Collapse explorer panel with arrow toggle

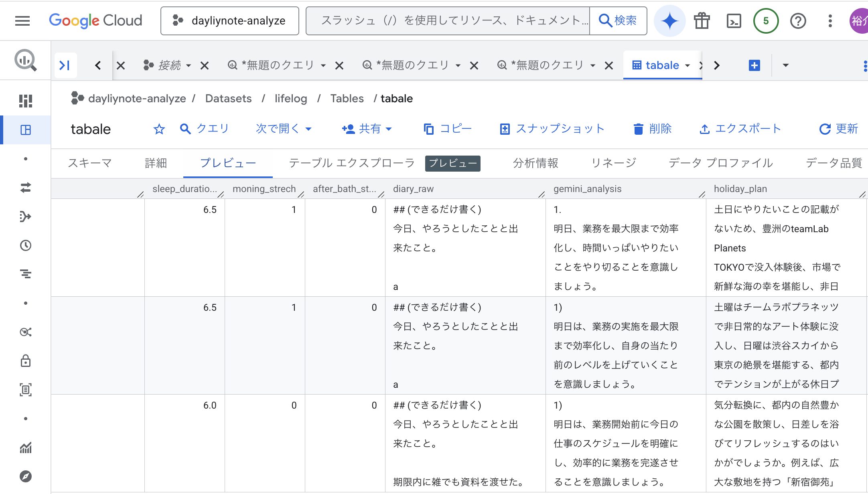click(x=65, y=65)
